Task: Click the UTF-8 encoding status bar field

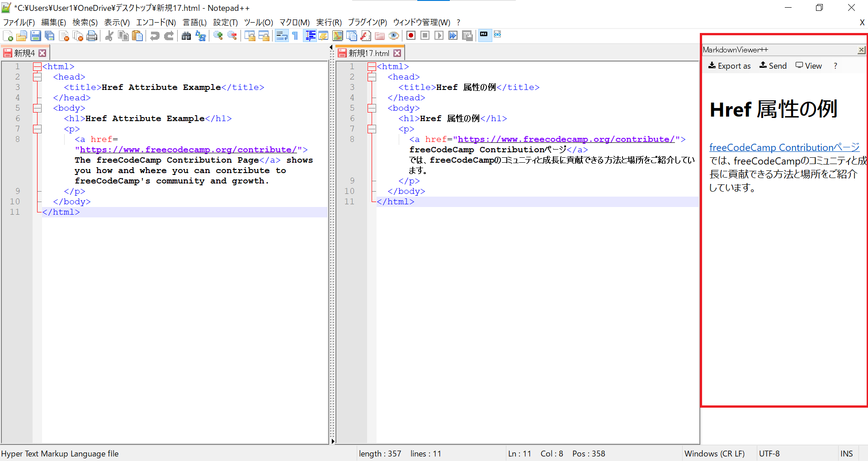Action: coord(769,454)
